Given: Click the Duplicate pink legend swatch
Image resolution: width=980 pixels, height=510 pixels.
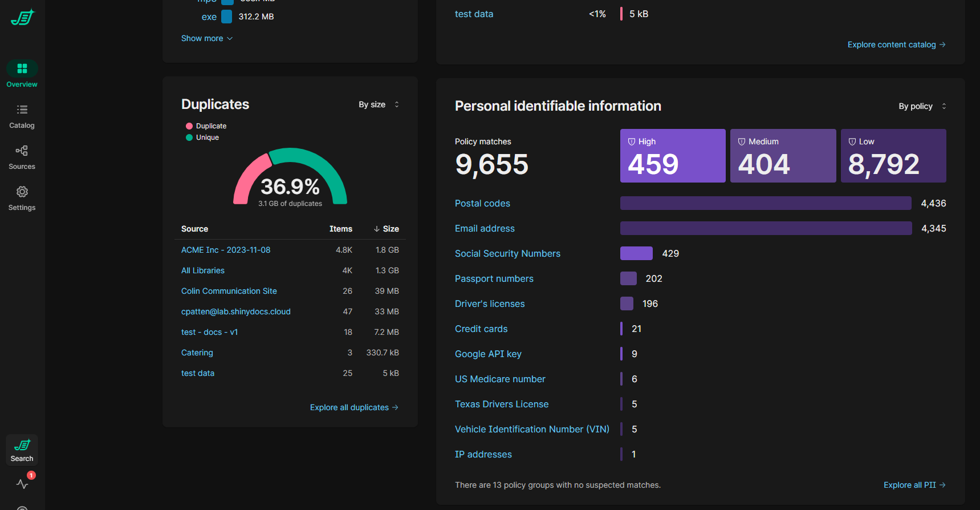Looking at the screenshot, I should [189, 126].
